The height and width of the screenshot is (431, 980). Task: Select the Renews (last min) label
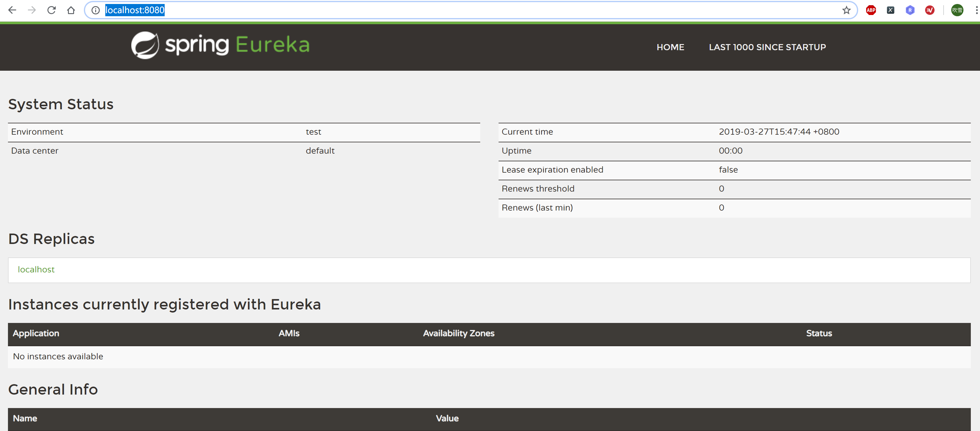click(x=537, y=208)
